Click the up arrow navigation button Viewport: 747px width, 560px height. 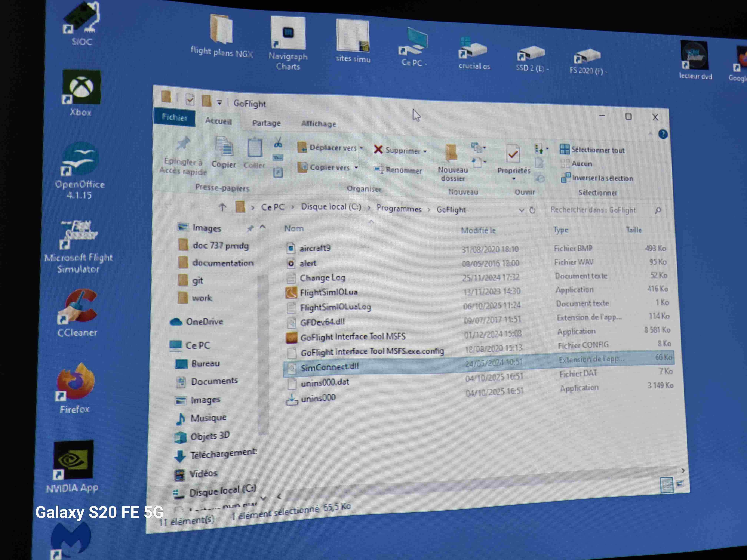(222, 207)
